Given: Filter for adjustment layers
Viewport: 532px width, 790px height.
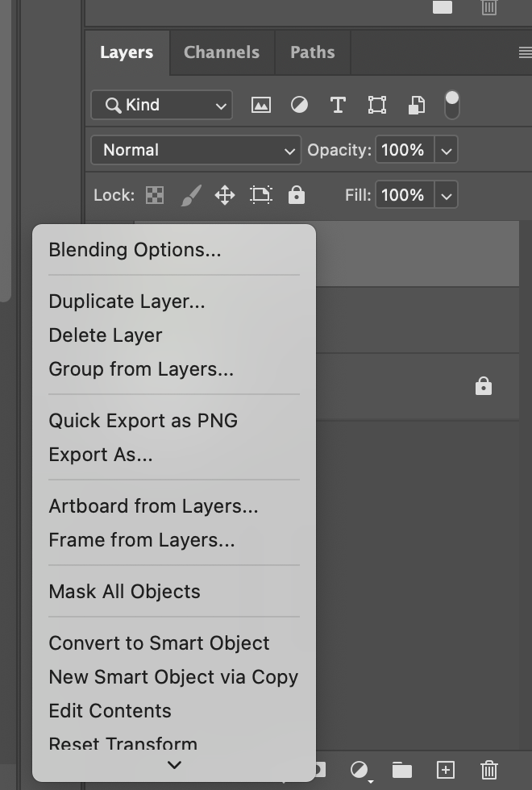Looking at the screenshot, I should pos(299,105).
